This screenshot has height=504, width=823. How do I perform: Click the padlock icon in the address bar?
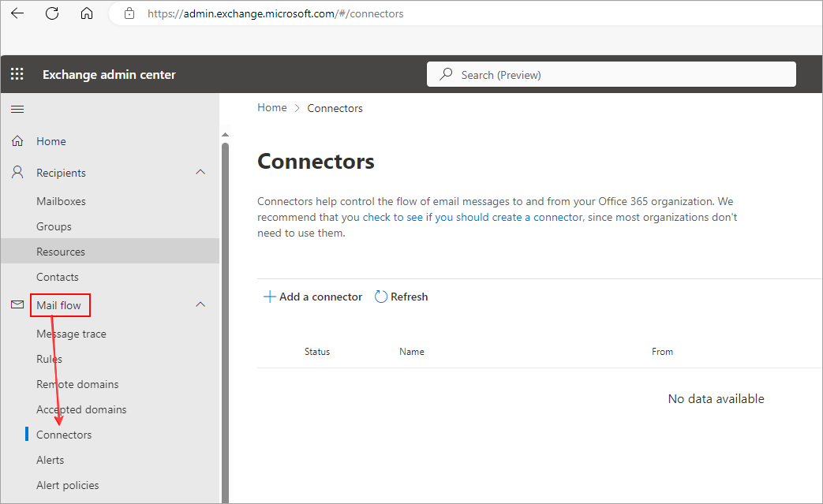coord(129,13)
